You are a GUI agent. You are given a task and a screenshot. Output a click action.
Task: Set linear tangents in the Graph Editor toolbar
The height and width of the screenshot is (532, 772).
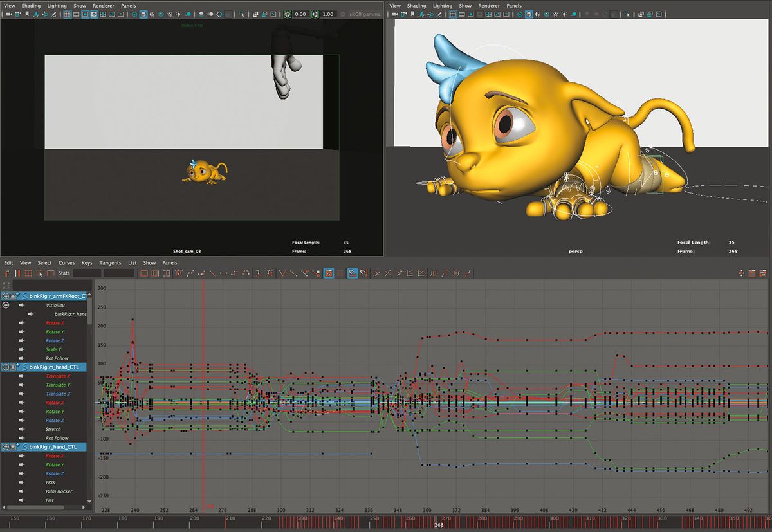pos(212,273)
